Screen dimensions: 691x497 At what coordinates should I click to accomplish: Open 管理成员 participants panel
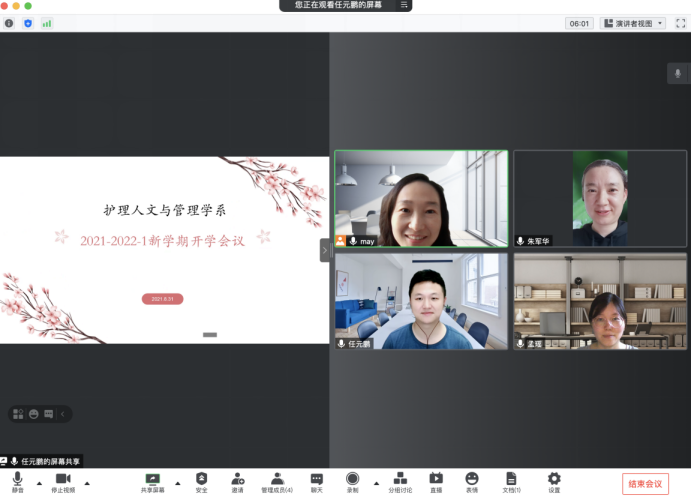pos(277,481)
